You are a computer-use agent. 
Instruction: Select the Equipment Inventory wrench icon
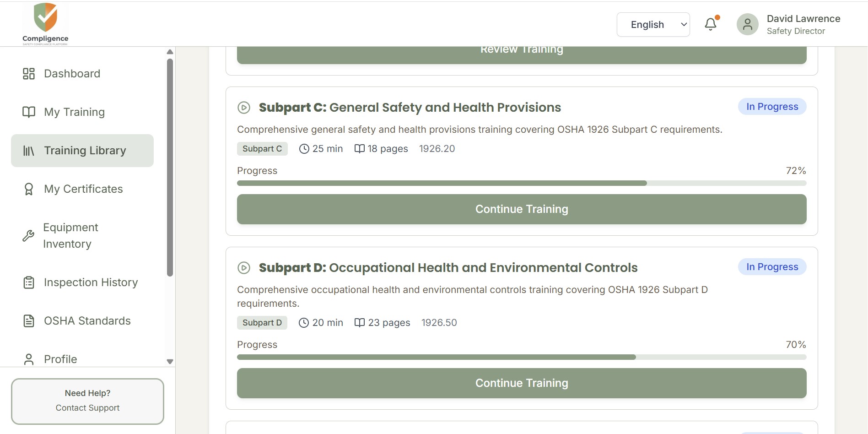29,235
